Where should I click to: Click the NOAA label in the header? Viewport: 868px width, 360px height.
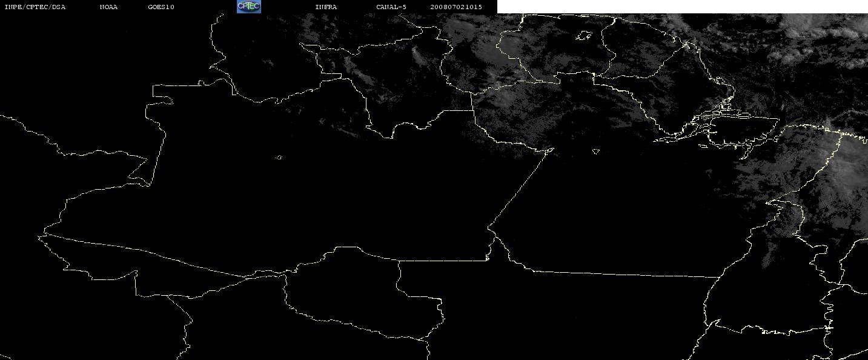click(x=108, y=7)
